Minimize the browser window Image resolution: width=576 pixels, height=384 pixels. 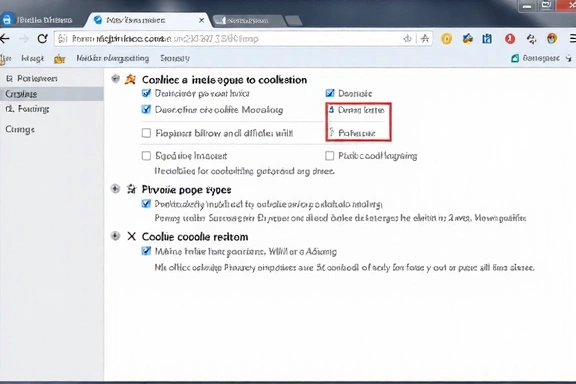(527, 6)
